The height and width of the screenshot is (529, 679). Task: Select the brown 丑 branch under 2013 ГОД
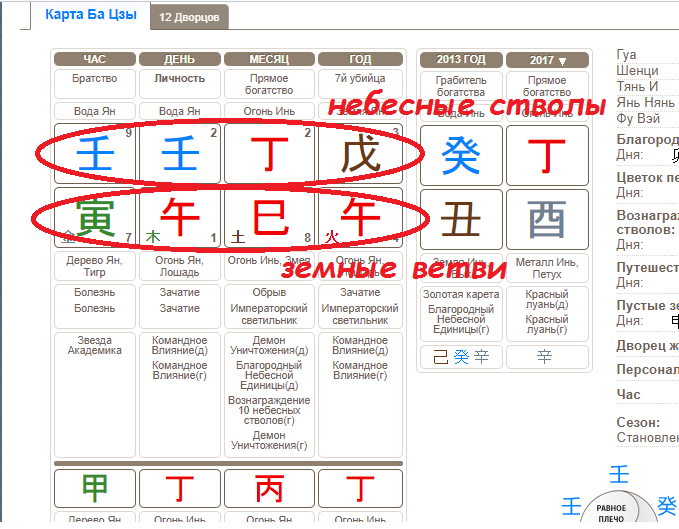[461, 217]
